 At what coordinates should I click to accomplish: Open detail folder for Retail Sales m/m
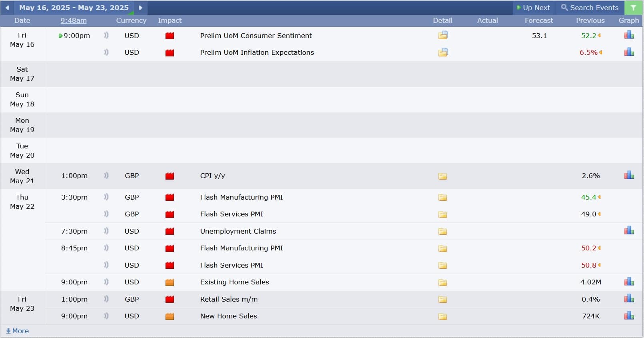[x=443, y=300]
